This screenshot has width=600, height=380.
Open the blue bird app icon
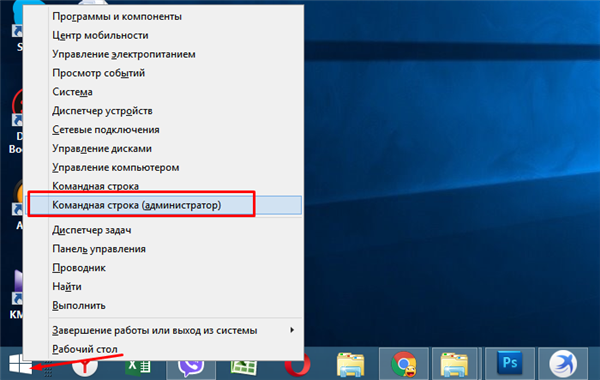563,364
